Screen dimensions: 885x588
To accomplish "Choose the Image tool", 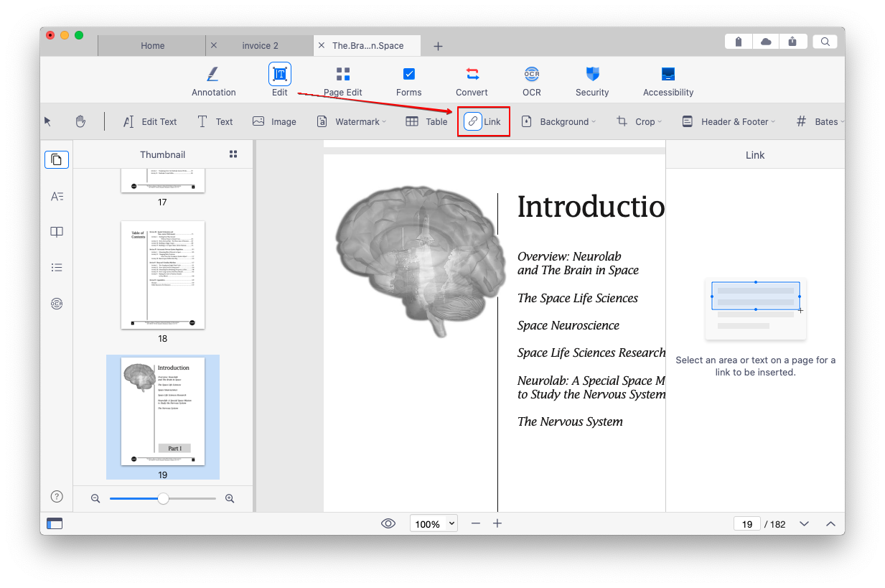I will [274, 121].
